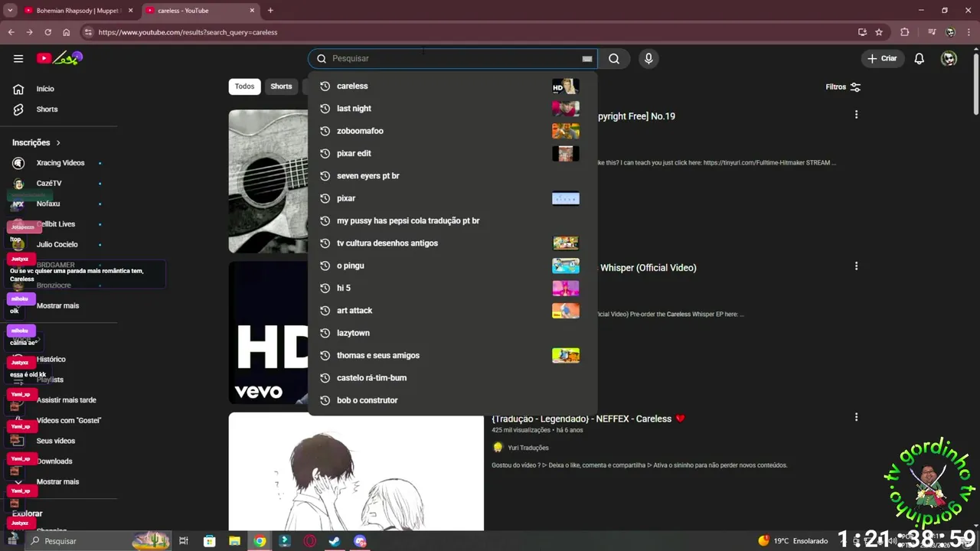This screenshot has width=980, height=551.
Task: Open options menu for Careless Whisper video
Action: point(856,266)
